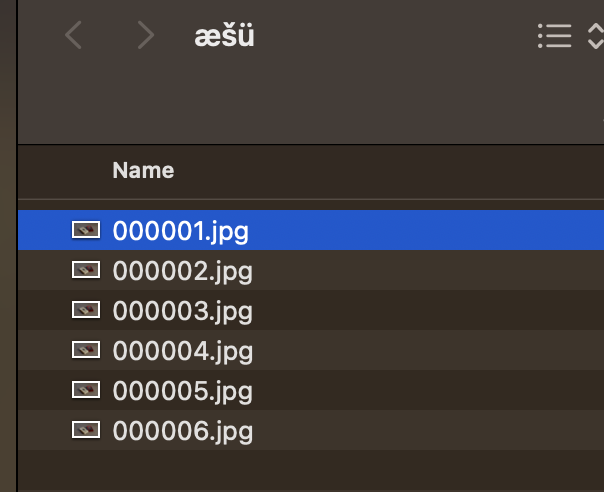Click the thumbnail icon of 000004.jpg

click(x=87, y=351)
